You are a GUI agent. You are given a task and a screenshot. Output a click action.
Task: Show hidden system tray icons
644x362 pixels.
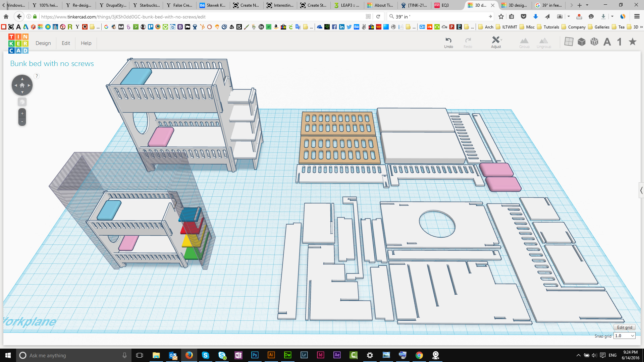click(578, 355)
